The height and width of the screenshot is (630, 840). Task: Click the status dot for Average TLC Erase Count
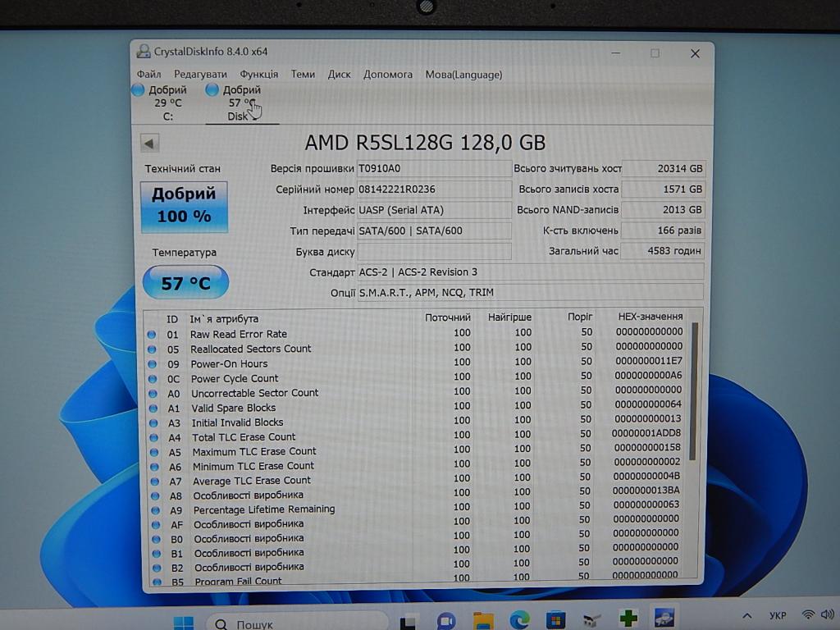155,481
